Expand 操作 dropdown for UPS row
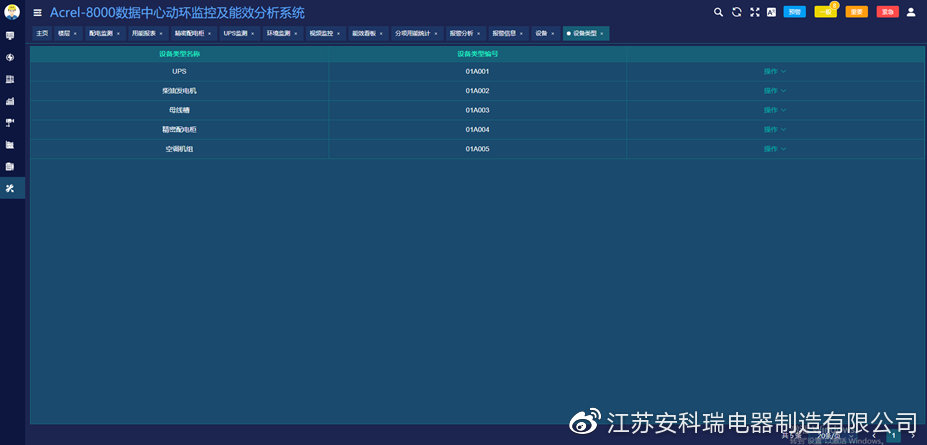 click(x=775, y=71)
